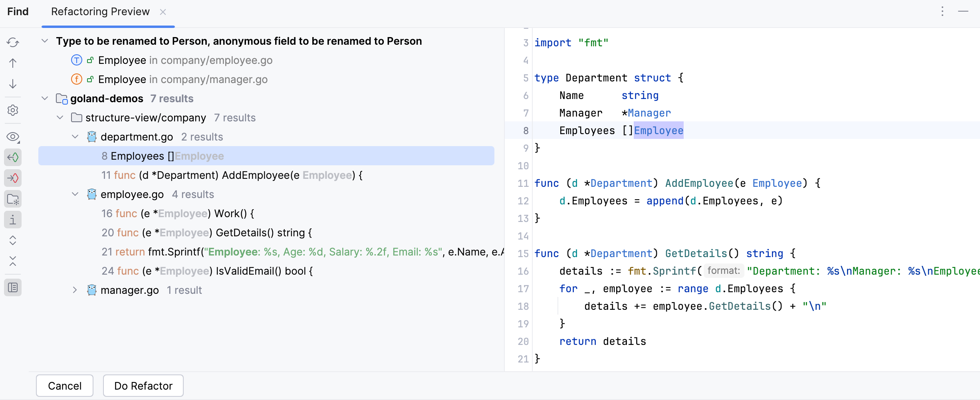Image resolution: width=980 pixels, height=400 pixels.
Task: Switch to the Find tab
Action: pyautogui.click(x=18, y=12)
